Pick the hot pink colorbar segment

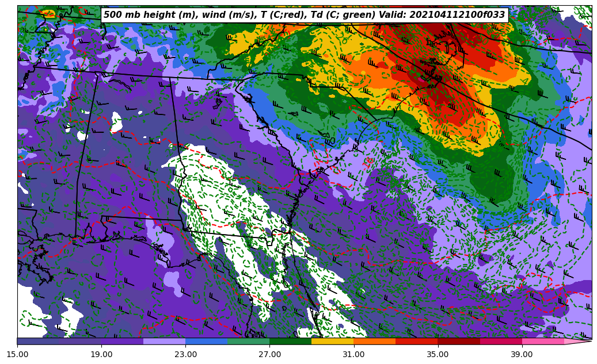(543, 341)
